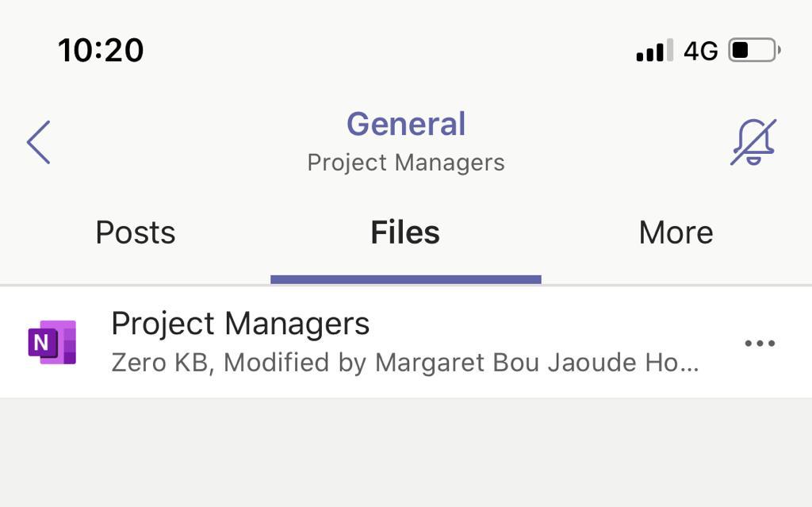Open the three-dot options for the Project Managers file
This screenshot has width=812, height=507.
coord(760,344)
